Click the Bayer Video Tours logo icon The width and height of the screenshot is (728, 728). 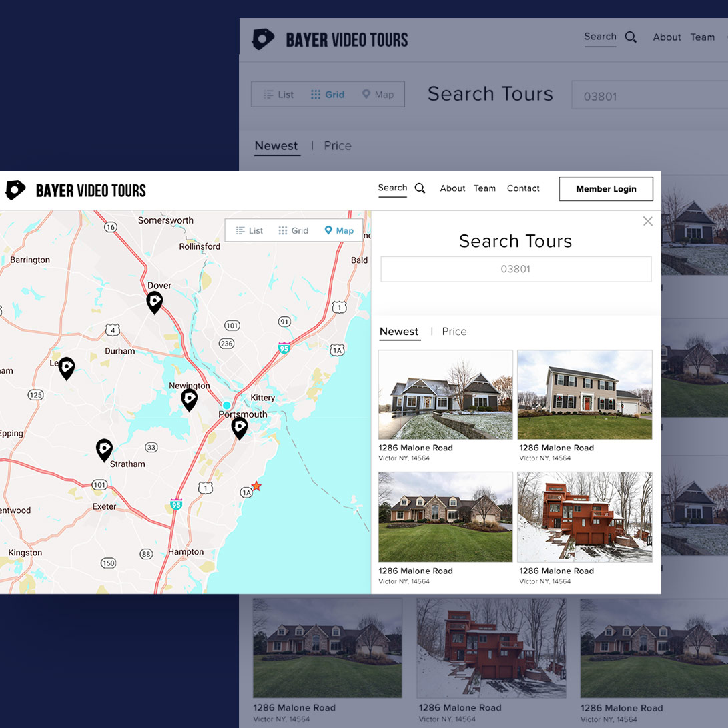(x=15, y=190)
